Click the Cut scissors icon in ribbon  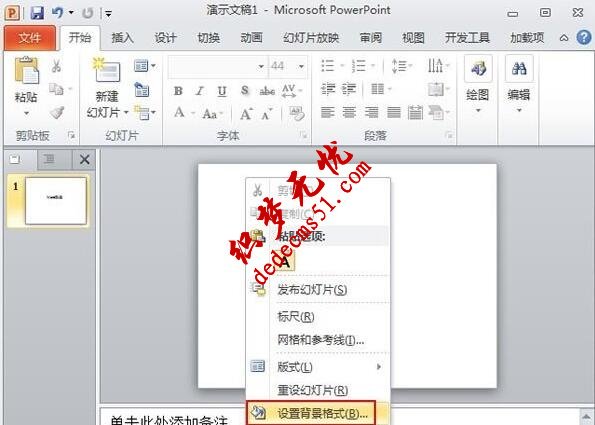[x=56, y=66]
